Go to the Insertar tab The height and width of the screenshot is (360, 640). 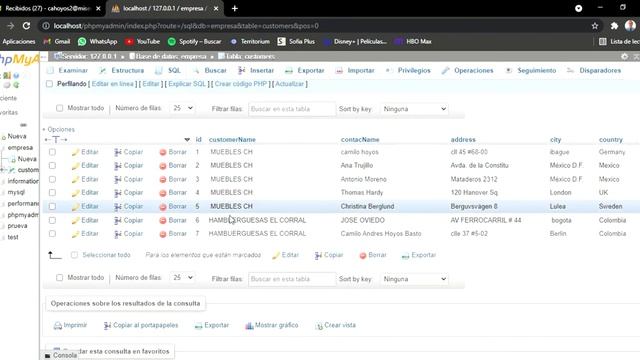pos(256,71)
